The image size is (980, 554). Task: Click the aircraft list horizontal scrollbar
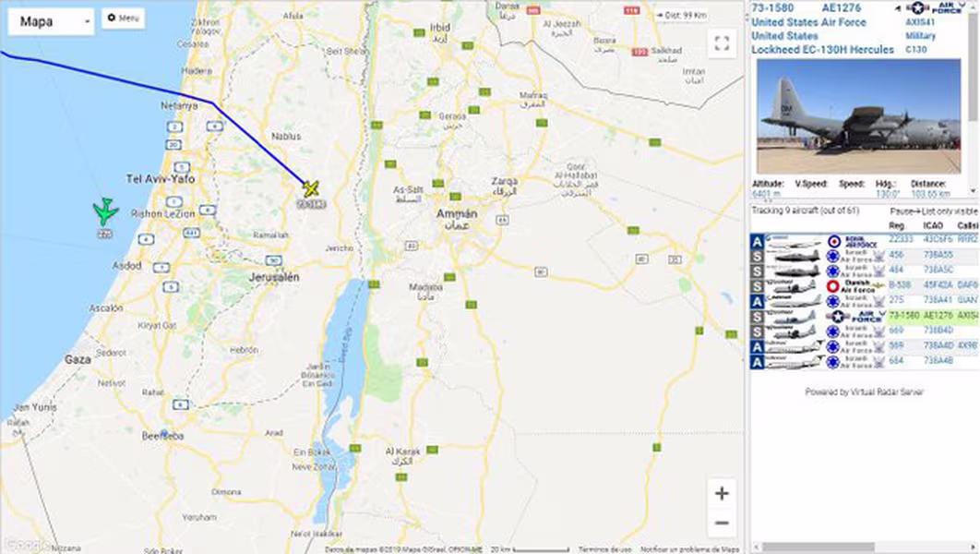[865, 548]
